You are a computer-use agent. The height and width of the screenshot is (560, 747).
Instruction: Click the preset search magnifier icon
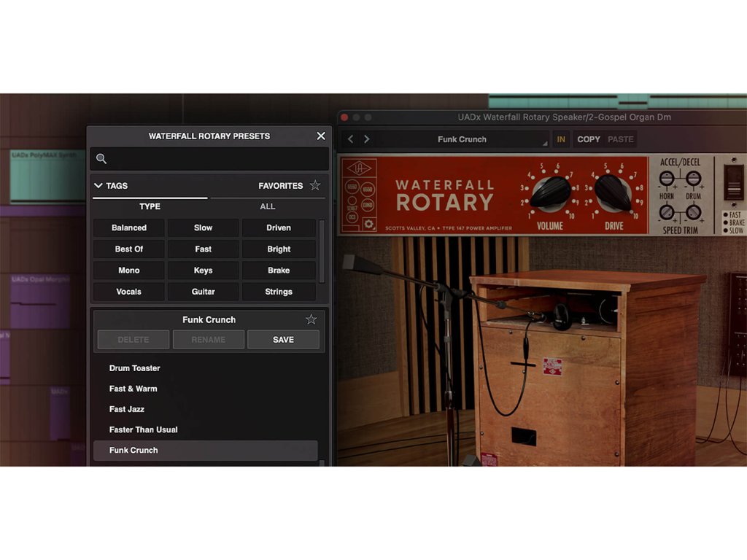101,158
